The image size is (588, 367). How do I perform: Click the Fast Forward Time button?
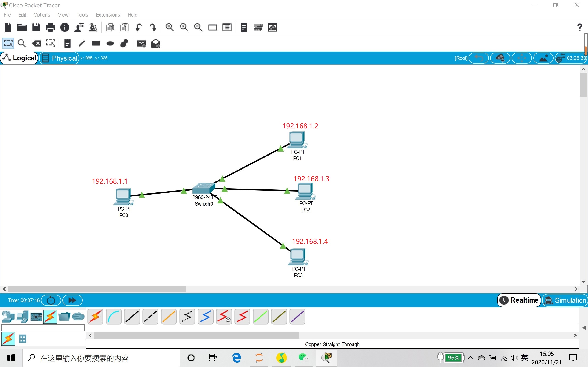[72, 300]
